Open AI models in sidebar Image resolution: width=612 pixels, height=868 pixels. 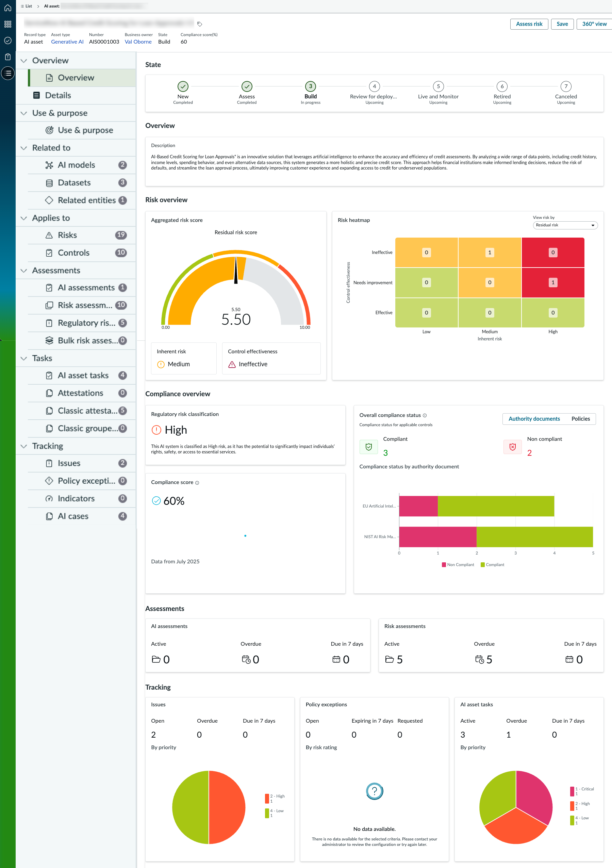click(x=82, y=165)
